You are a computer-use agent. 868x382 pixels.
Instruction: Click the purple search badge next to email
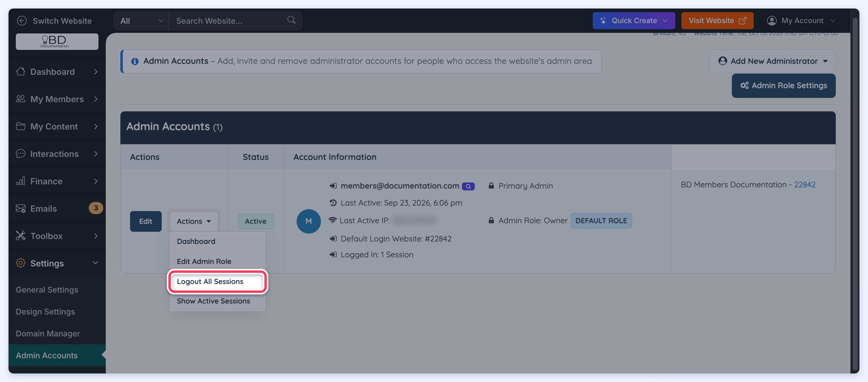468,186
